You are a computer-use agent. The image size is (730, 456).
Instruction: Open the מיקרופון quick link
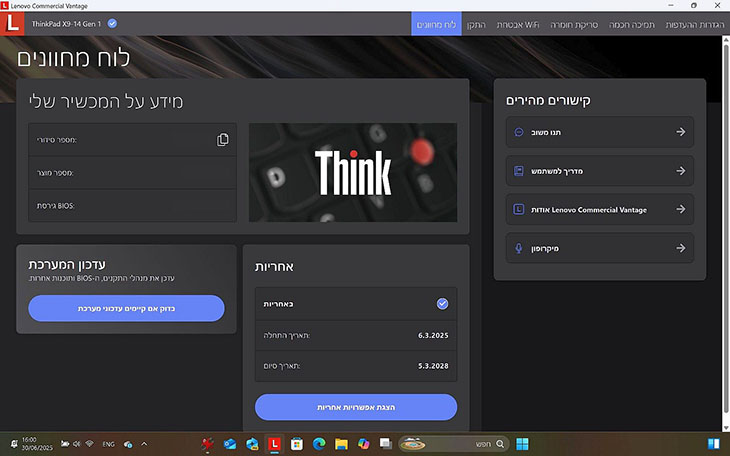(600, 248)
